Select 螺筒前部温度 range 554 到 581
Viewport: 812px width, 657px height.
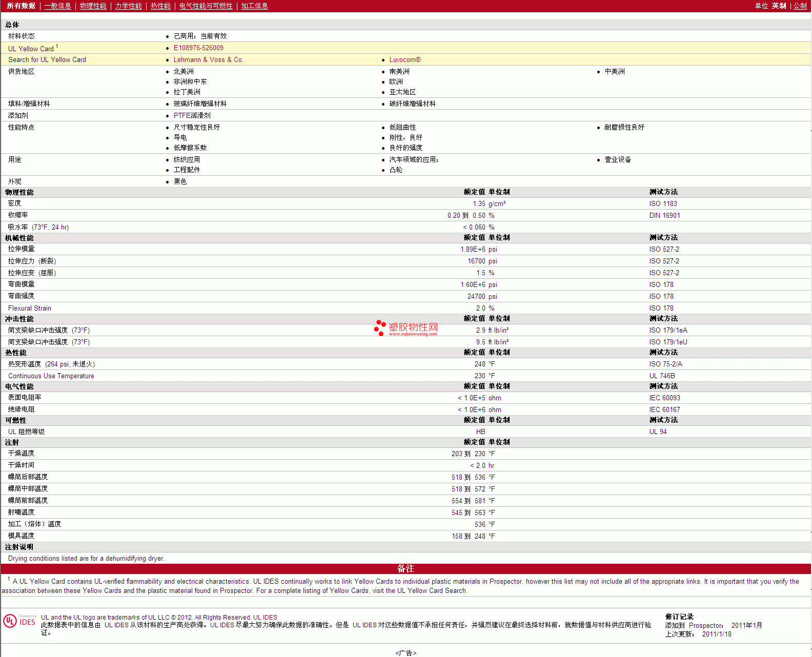point(468,501)
